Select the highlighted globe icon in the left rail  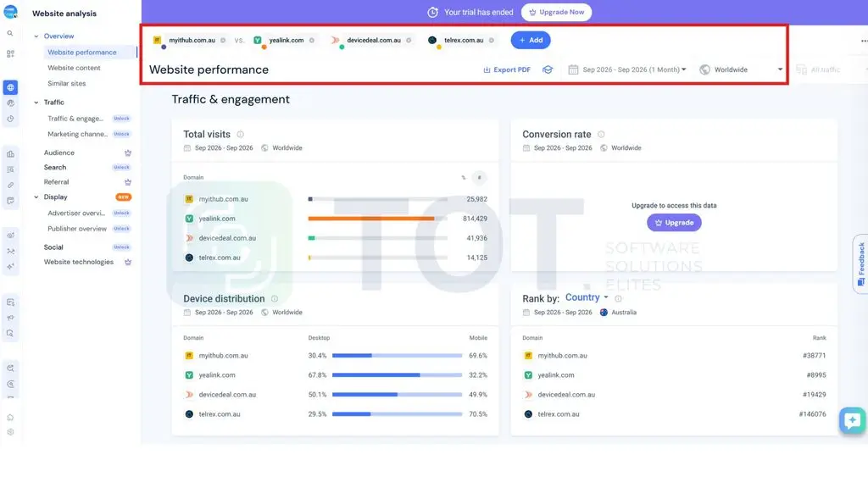click(x=10, y=87)
